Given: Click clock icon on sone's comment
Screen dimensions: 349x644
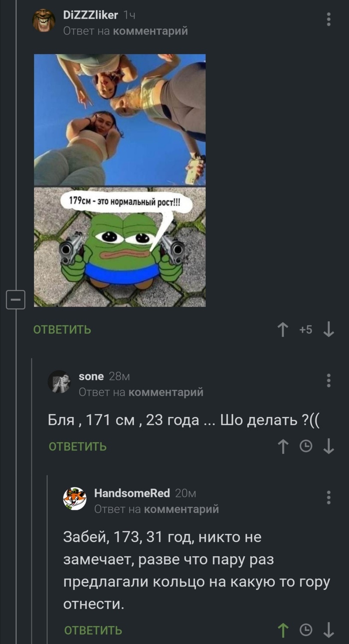Looking at the screenshot, I should pyautogui.click(x=306, y=447).
